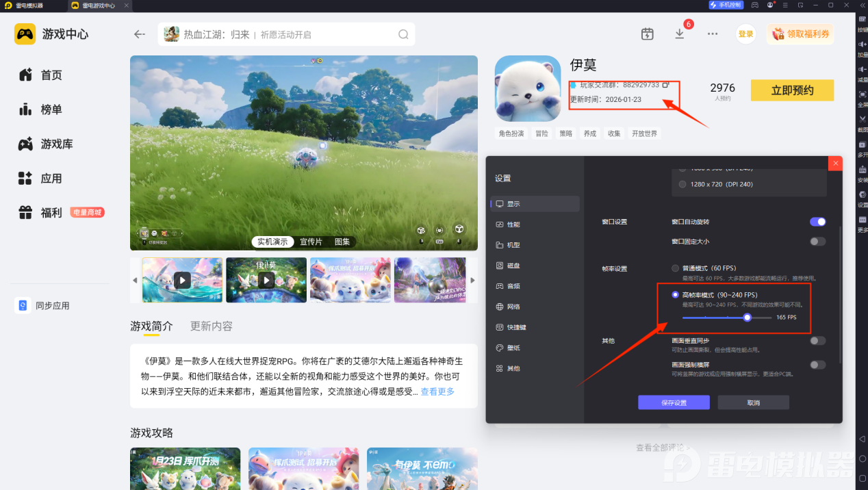Open 其他 settings tab in sidebar
The height and width of the screenshot is (490, 868).
click(x=535, y=368)
